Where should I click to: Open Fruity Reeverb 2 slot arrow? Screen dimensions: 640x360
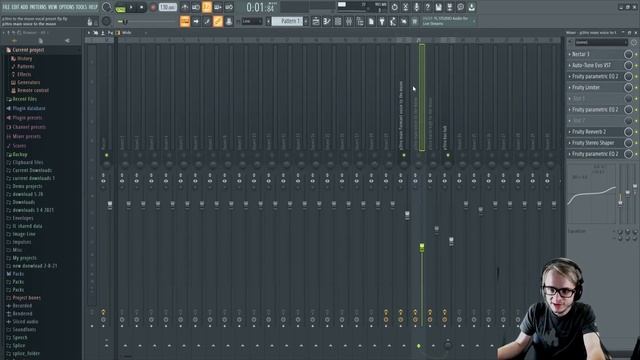[x=570, y=132]
